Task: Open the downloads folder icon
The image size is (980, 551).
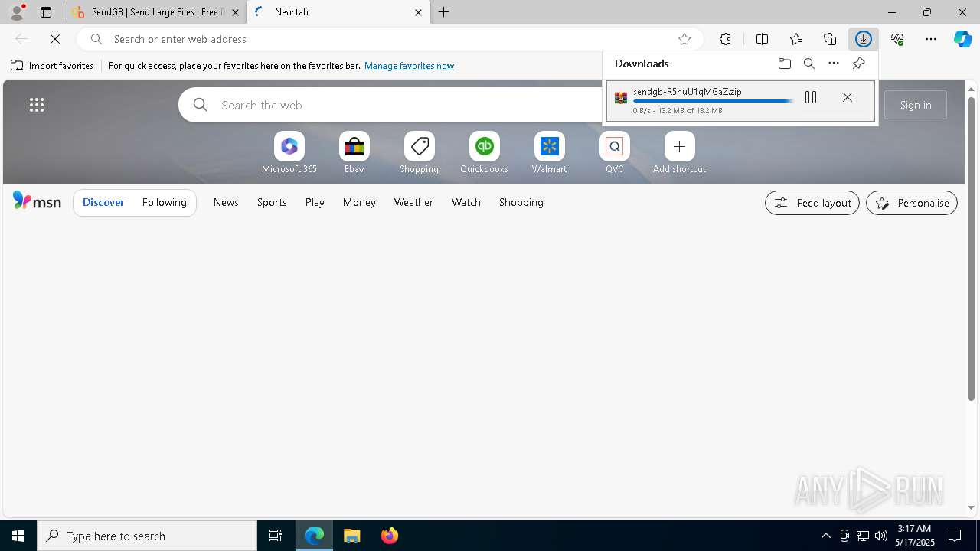Action: (784, 64)
